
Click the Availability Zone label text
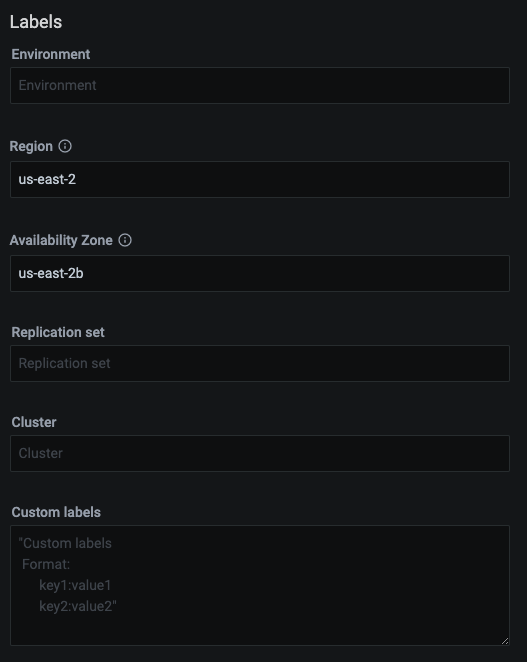61,240
